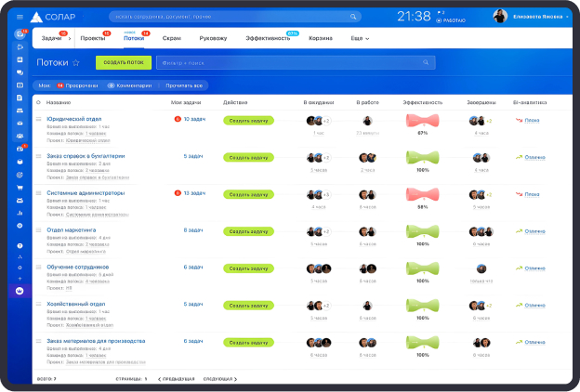The height and width of the screenshot is (392, 580).
Task: Switch to the Проекты tab
Action: 93,38
